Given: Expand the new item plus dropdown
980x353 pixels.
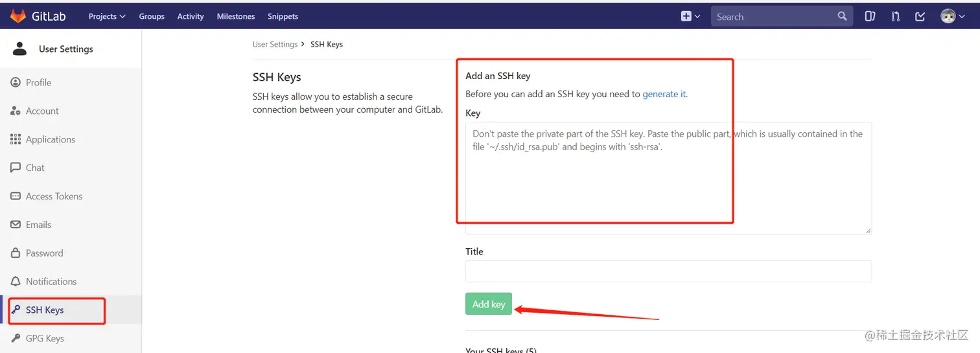Looking at the screenshot, I should pyautogui.click(x=690, y=16).
